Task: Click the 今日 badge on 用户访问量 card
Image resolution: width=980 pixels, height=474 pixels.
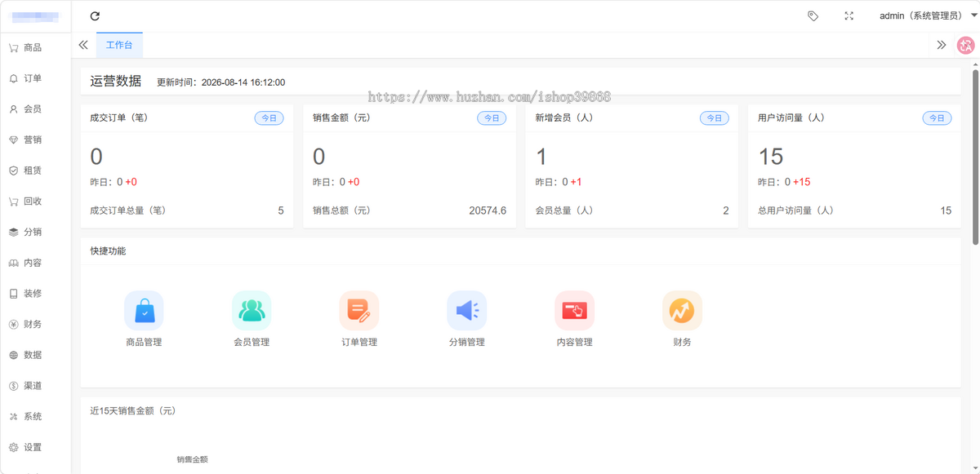Action: (x=937, y=117)
